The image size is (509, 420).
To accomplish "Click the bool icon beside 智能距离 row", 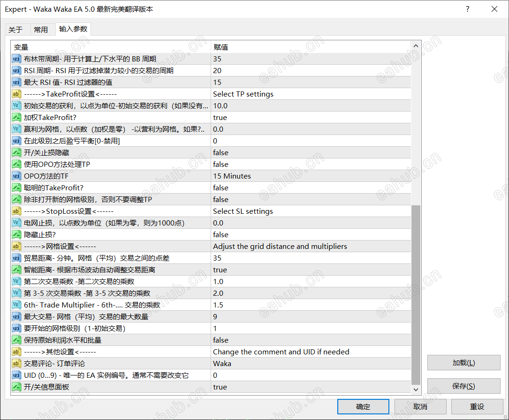I will tap(16, 270).
